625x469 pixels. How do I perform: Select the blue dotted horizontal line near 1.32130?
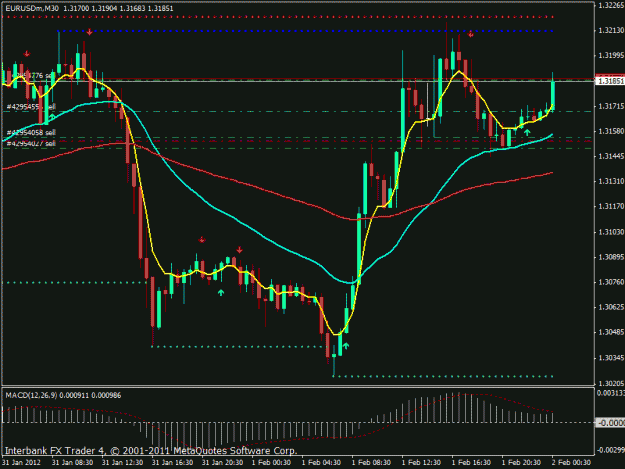(305, 31)
